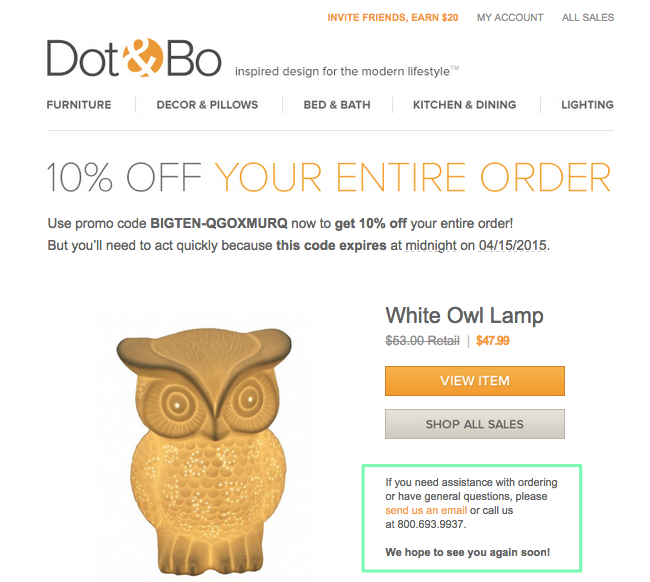Click the White Owl Lamp title

pos(464,315)
